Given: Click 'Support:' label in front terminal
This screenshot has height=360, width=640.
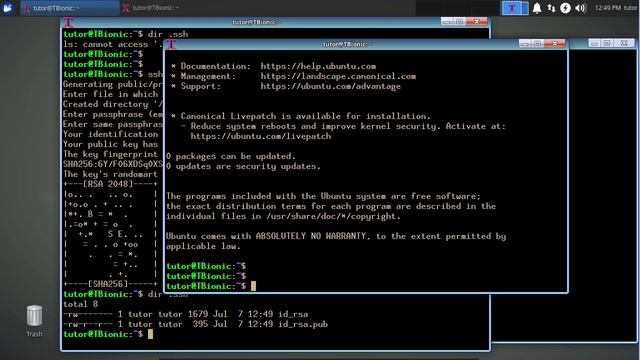Looking at the screenshot, I should point(201,87).
